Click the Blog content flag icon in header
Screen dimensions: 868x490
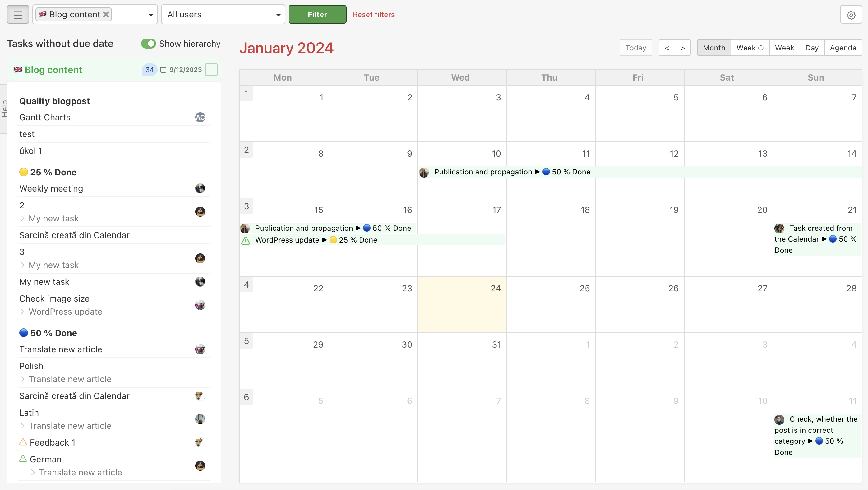tap(44, 14)
